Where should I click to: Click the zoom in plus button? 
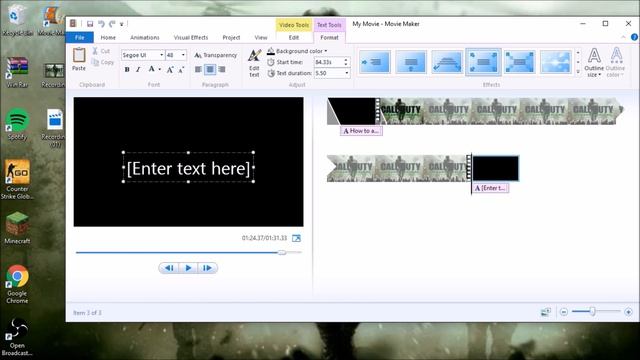(628, 312)
